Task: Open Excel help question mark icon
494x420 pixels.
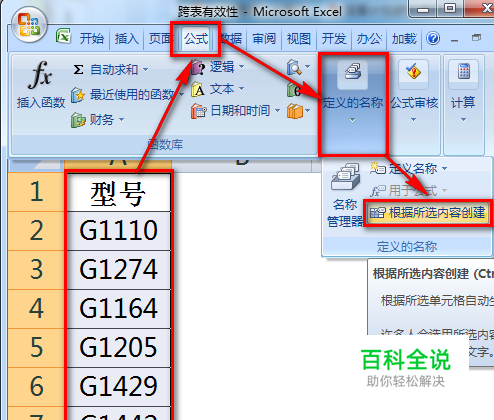Action: tap(433, 39)
